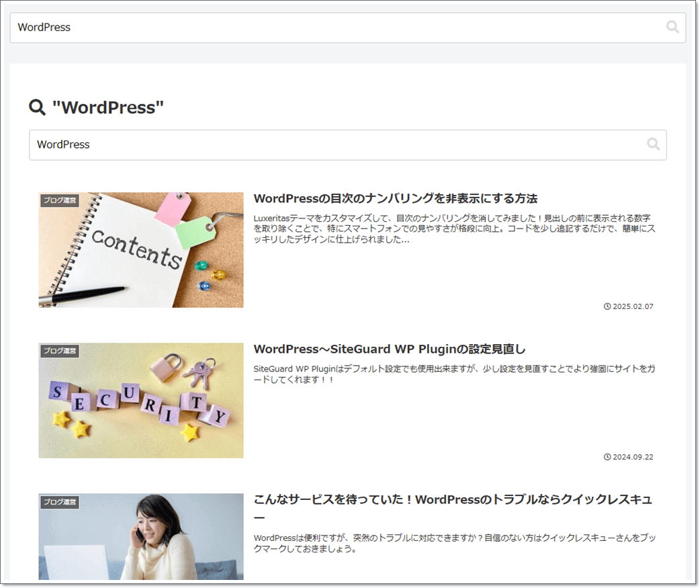700x588 pixels.
Task: Click the ブログ運営 badge on the SECURITY thumbnail
Action: tap(58, 351)
